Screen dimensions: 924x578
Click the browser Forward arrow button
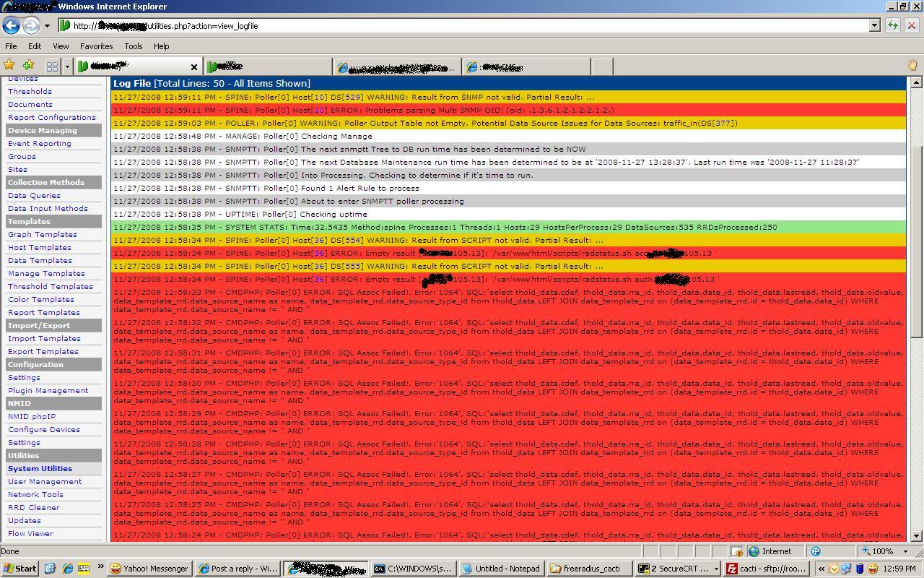click(31, 25)
